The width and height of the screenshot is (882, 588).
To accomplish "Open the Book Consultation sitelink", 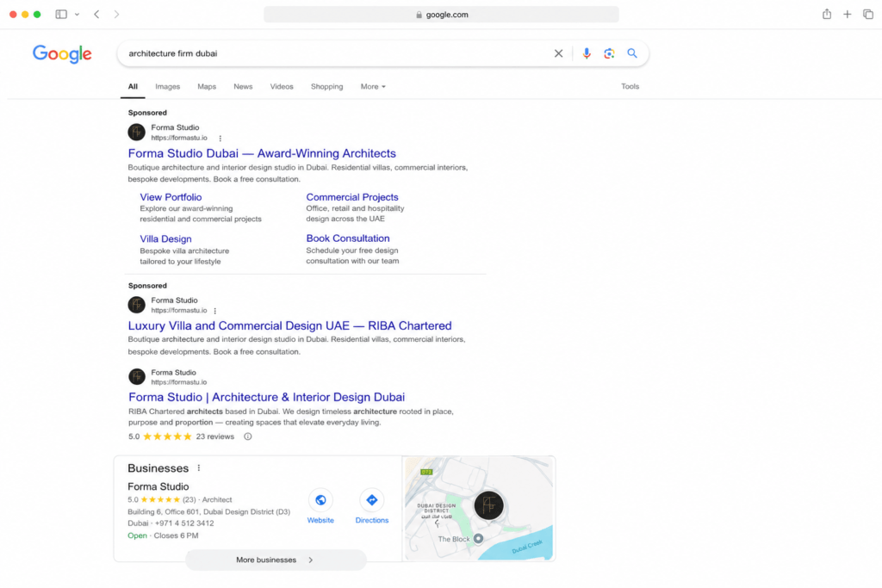I will 348,238.
